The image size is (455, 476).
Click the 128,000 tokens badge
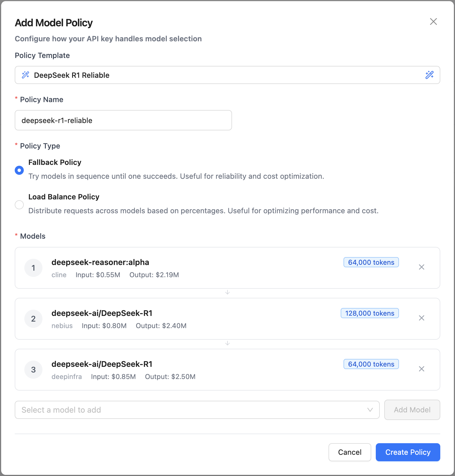point(370,313)
